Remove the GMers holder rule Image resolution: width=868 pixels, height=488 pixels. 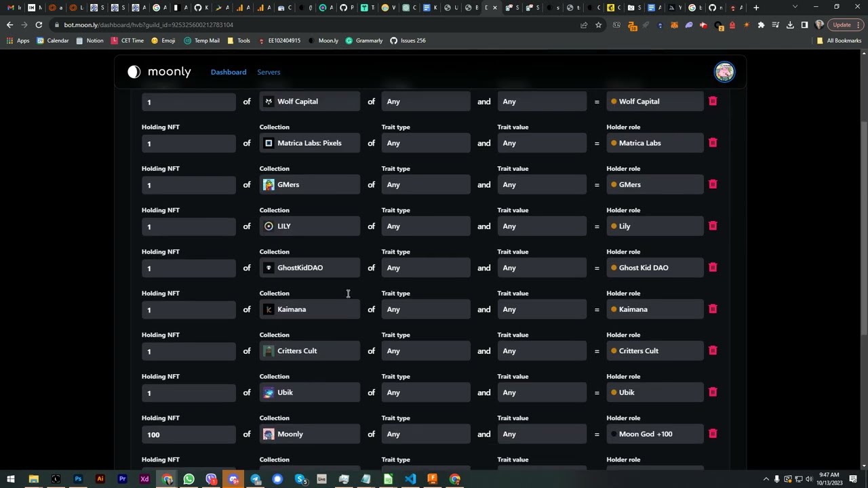(713, 184)
